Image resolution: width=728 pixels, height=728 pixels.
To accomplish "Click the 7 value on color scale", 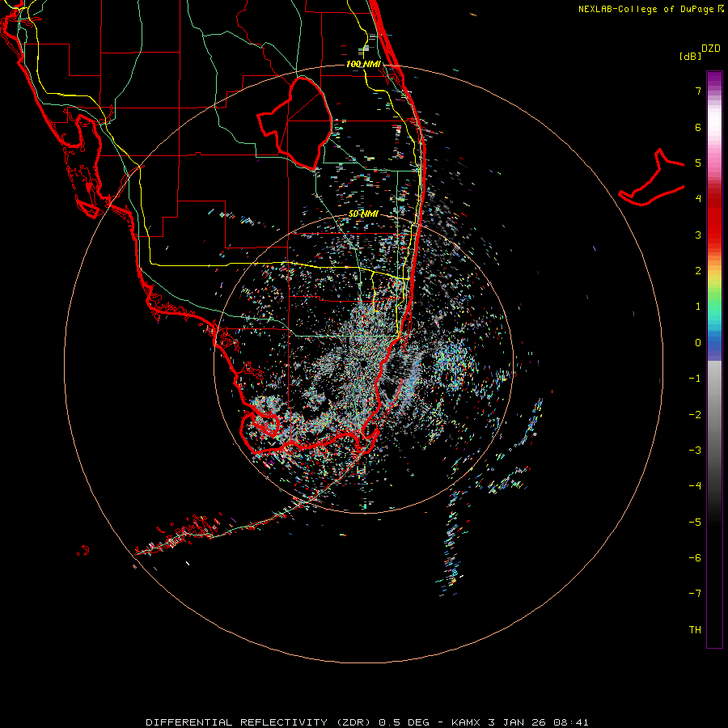I will pyautogui.click(x=698, y=91).
